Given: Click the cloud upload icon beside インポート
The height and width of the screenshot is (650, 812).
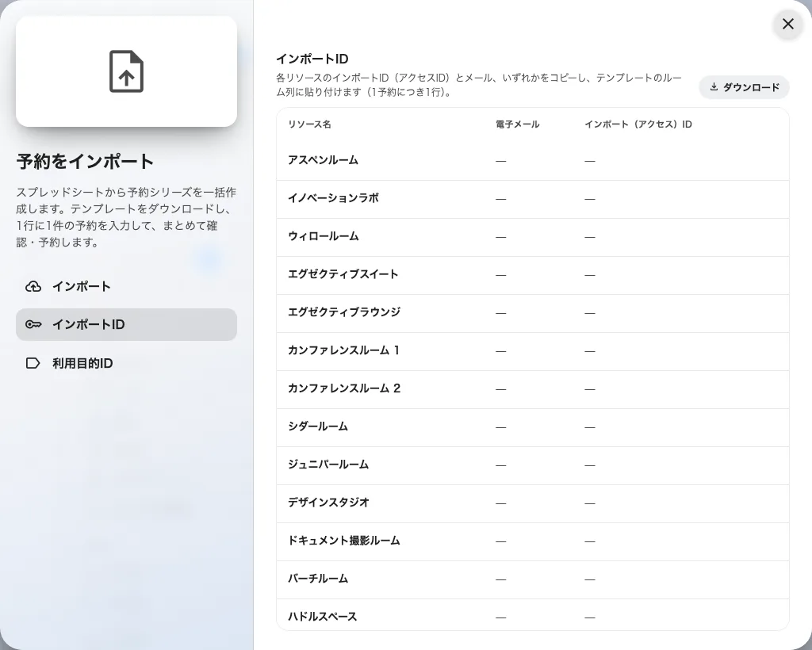Looking at the screenshot, I should [33, 286].
